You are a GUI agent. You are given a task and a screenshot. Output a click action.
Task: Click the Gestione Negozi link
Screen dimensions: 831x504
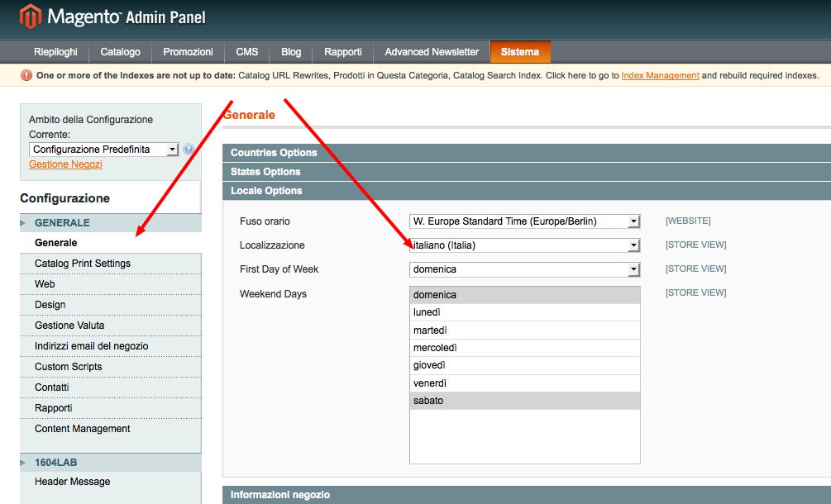pyautogui.click(x=65, y=164)
